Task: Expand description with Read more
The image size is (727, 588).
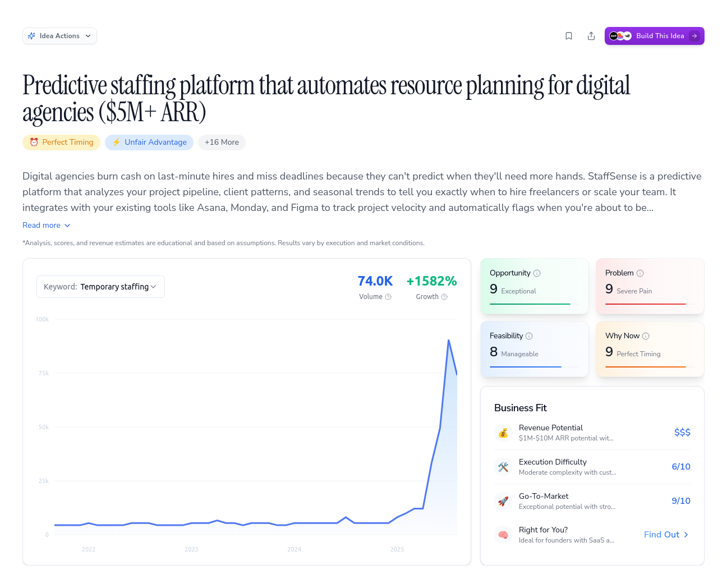Action: (x=47, y=225)
